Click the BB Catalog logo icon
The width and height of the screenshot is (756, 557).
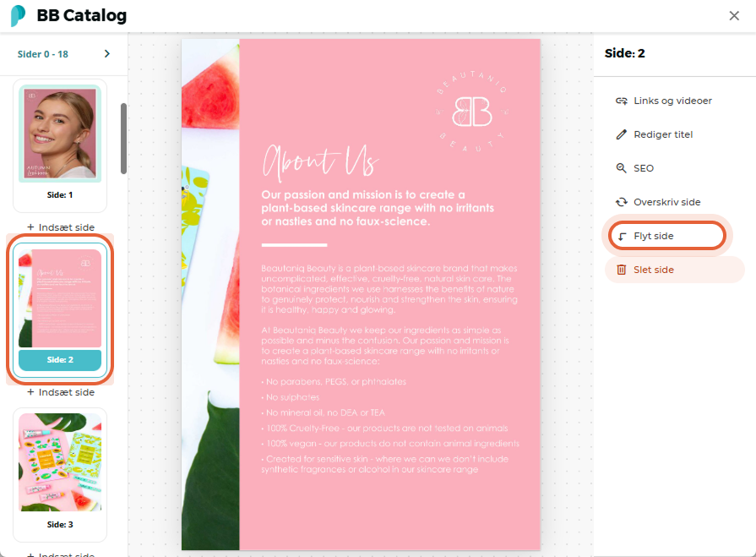(x=18, y=15)
